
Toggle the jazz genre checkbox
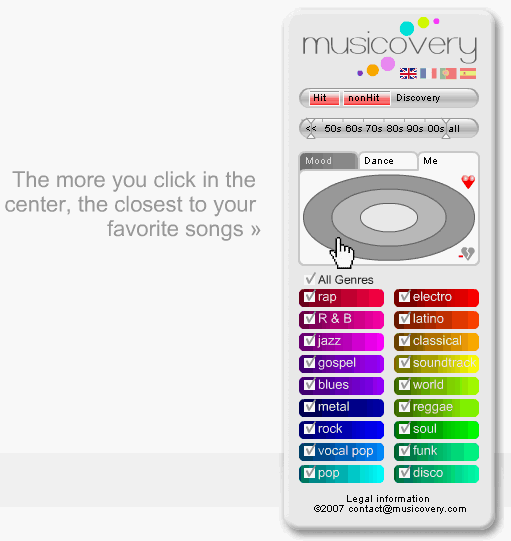point(309,341)
